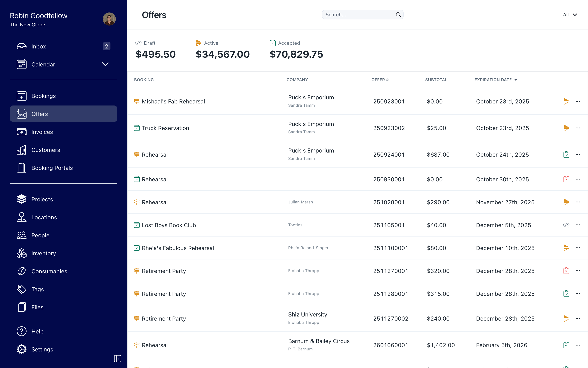Open Settings gear icon
Screen dimensions: 588x368
(22, 349)
